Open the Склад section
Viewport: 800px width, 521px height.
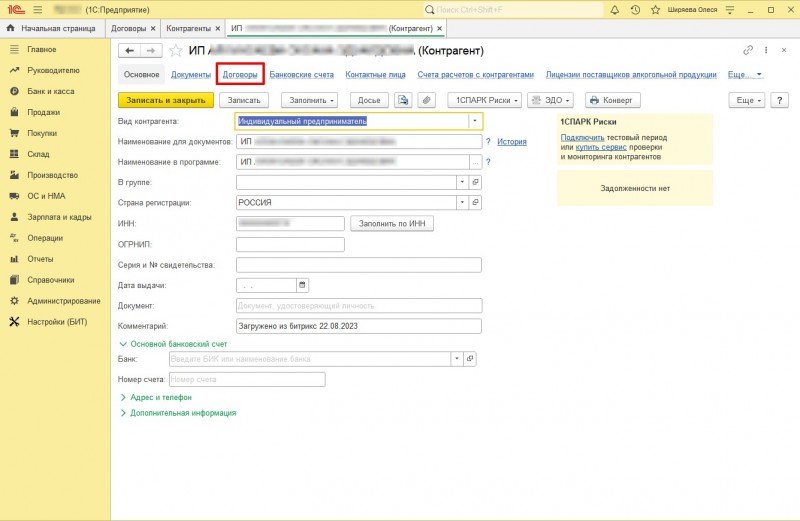point(38,154)
